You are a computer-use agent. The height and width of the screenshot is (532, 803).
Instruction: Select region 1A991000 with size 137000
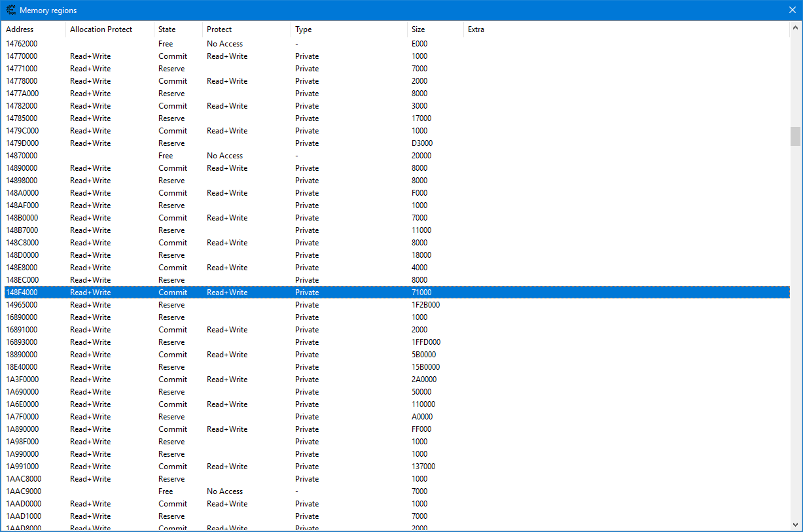[x=22, y=467]
